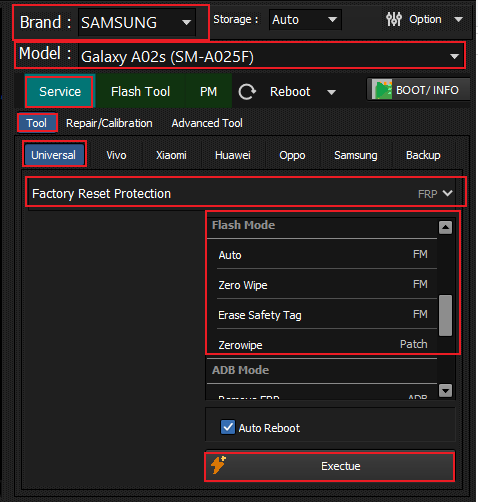Select the Xiaomi tab

[171, 155]
